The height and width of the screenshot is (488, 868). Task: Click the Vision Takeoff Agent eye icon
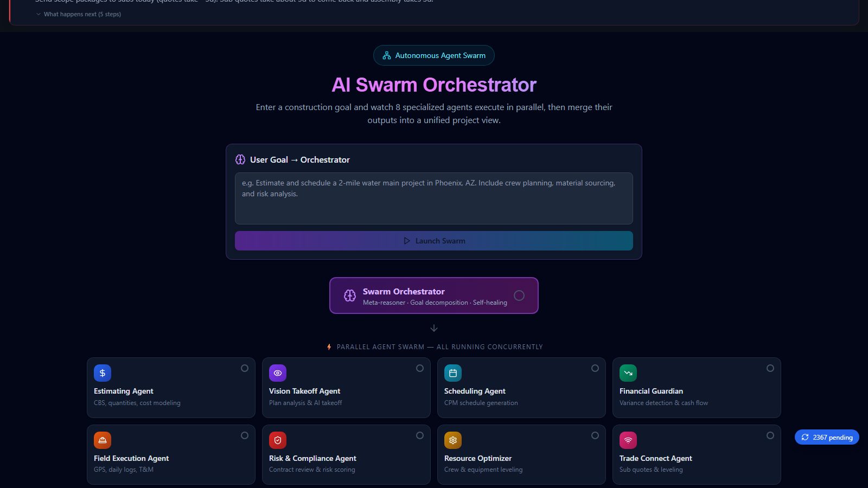278,373
